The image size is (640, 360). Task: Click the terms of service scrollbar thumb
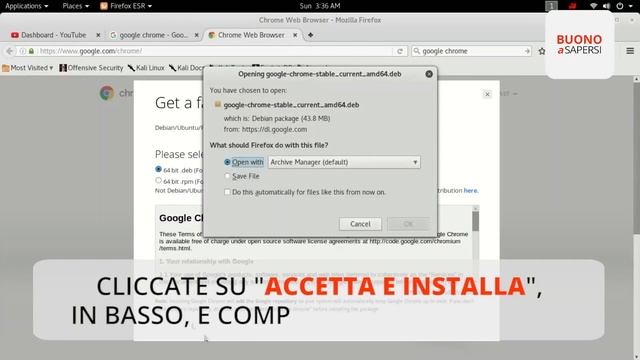[476, 222]
